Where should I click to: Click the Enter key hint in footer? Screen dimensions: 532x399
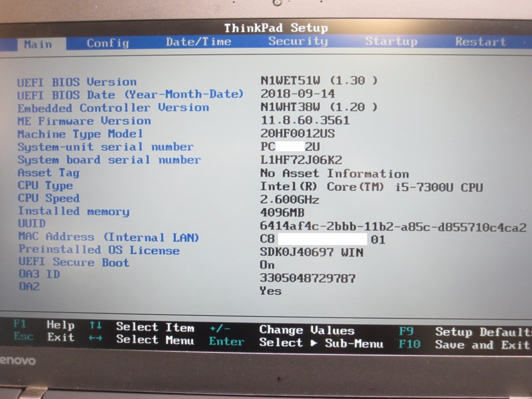pos(227,341)
